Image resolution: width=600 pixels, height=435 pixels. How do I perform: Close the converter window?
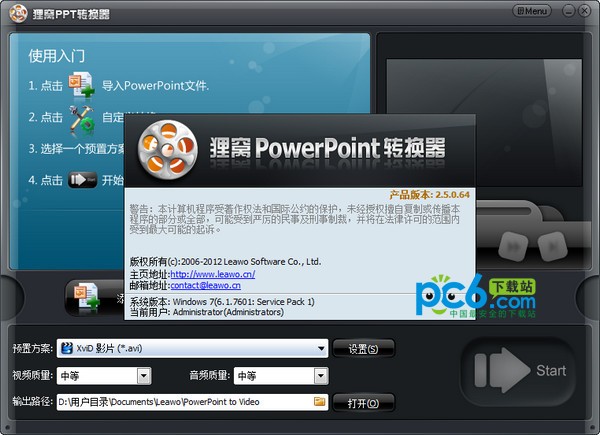pos(584,11)
